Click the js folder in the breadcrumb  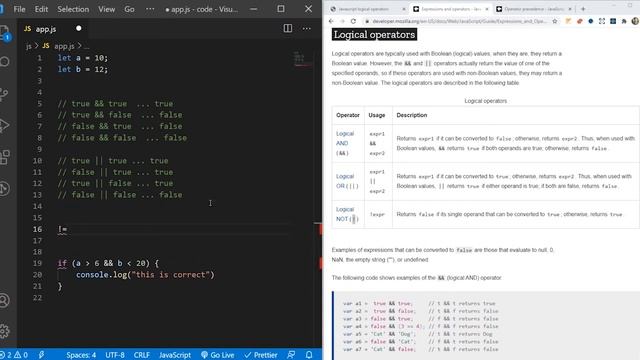tap(29, 46)
